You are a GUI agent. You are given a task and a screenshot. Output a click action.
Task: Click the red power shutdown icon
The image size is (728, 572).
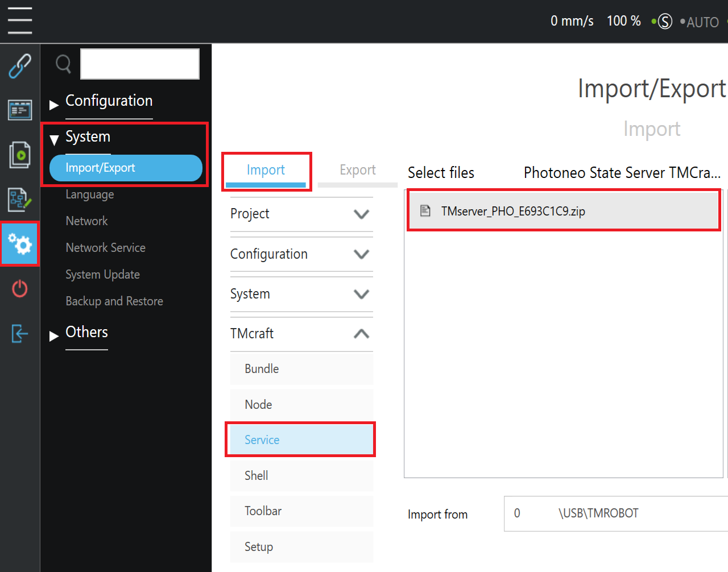[20, 288]
